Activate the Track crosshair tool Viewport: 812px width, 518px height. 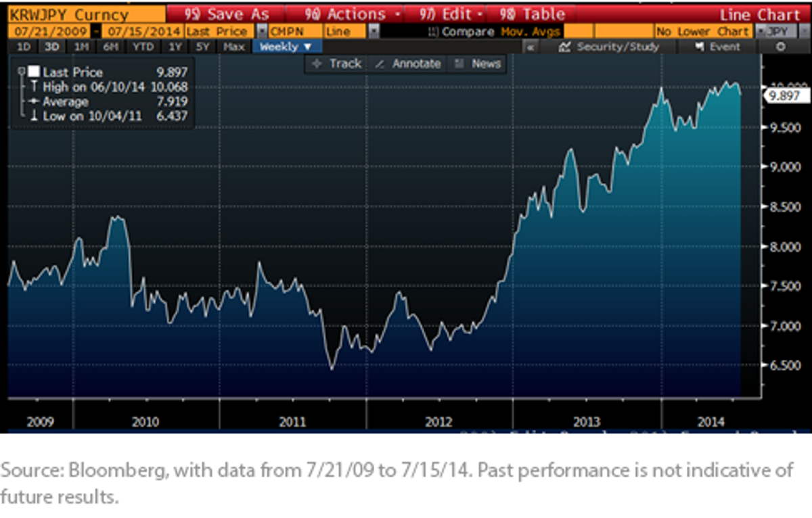(316, 64)
